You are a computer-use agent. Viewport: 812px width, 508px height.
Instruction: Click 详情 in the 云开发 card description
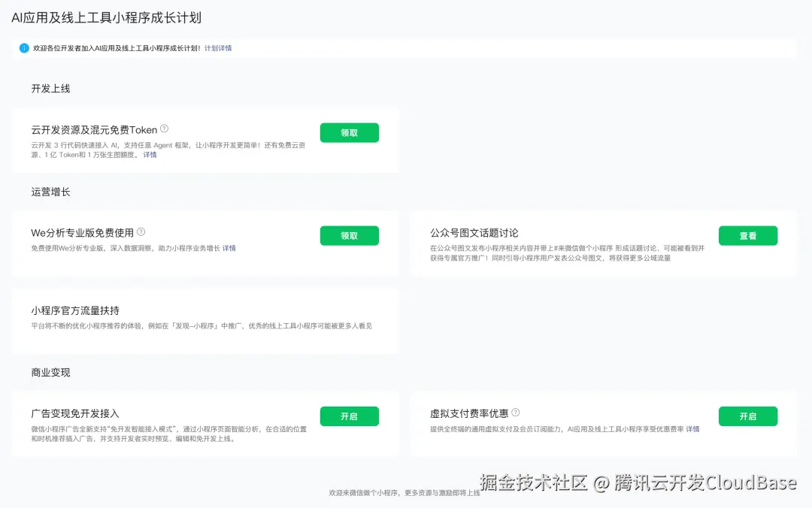tap(150, 154)
